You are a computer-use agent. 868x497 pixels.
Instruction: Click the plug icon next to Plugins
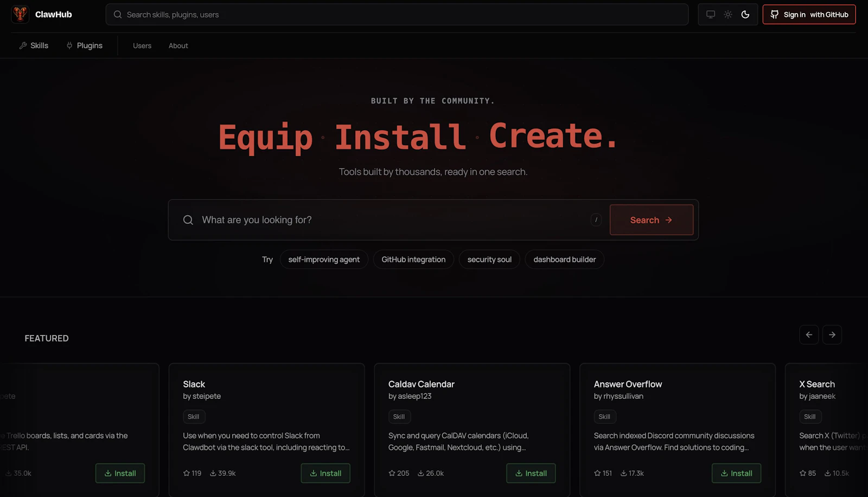69,46
